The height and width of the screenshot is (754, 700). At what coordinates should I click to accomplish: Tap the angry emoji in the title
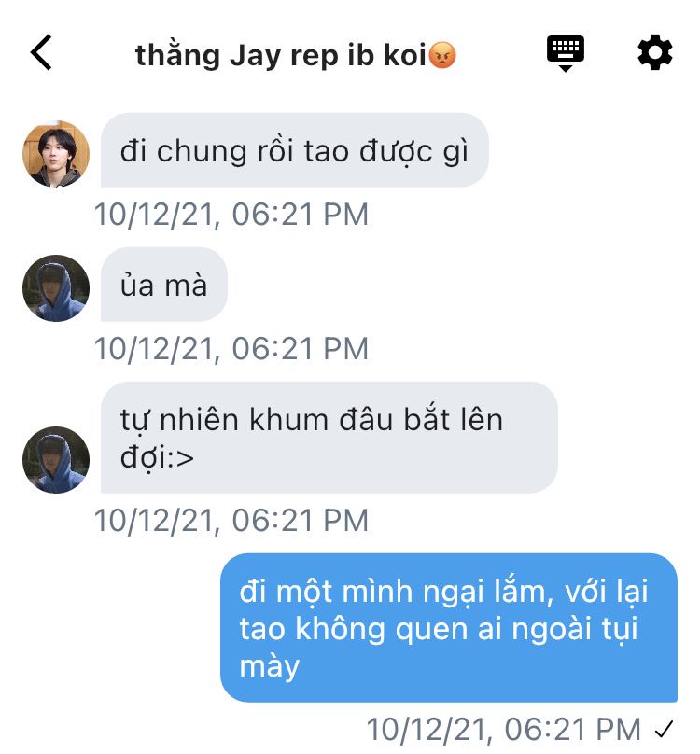(442, 55)
